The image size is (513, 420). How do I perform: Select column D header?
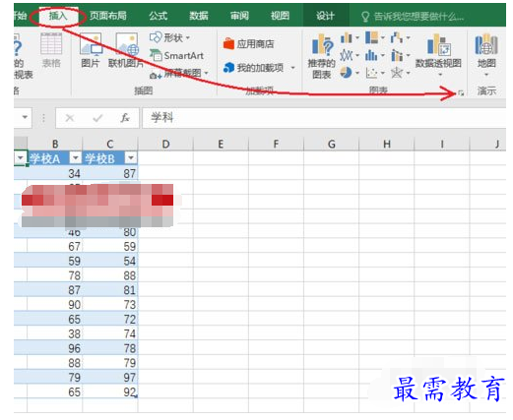point(165,144)
